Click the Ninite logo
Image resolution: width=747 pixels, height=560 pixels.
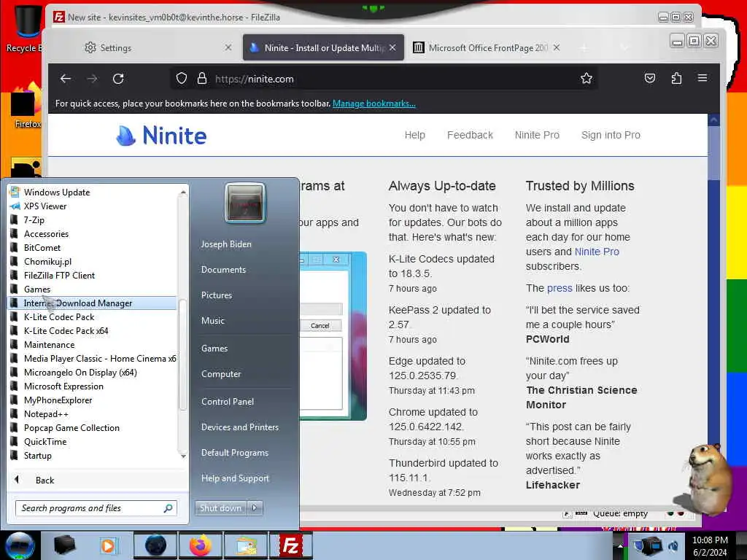click(x=161, y=136)
